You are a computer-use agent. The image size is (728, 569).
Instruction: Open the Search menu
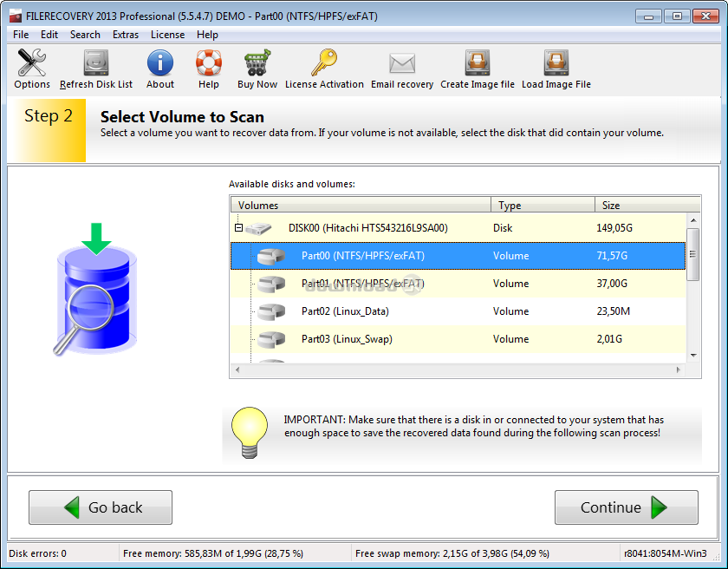coord(85,35)
